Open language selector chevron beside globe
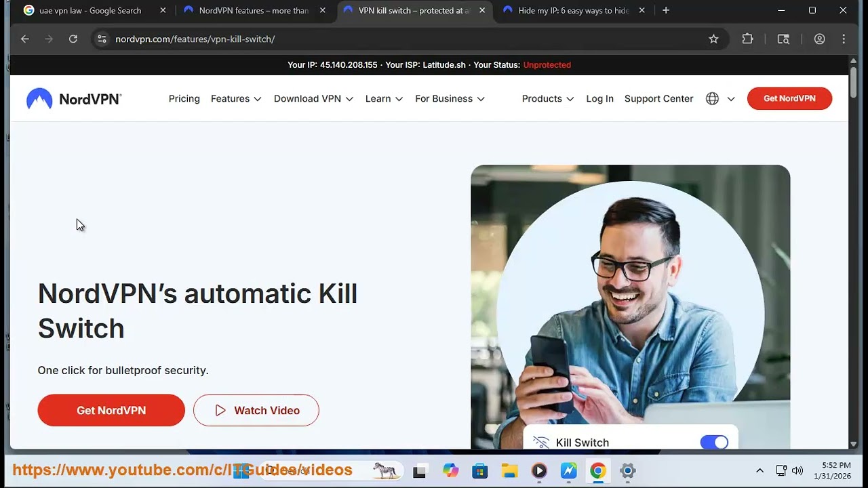The height and width of the screenshot is (488, 868). click(x=731, y=99)
